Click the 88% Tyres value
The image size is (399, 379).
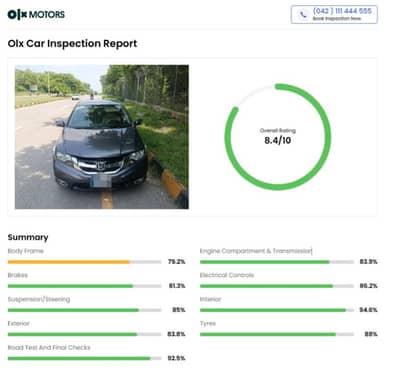click(x=371, y=334)
